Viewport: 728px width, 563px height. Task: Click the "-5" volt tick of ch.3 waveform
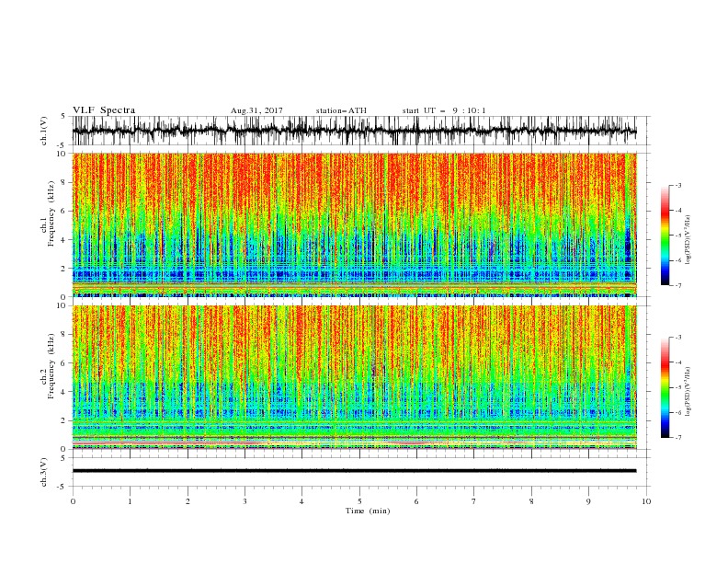[63, 487]
